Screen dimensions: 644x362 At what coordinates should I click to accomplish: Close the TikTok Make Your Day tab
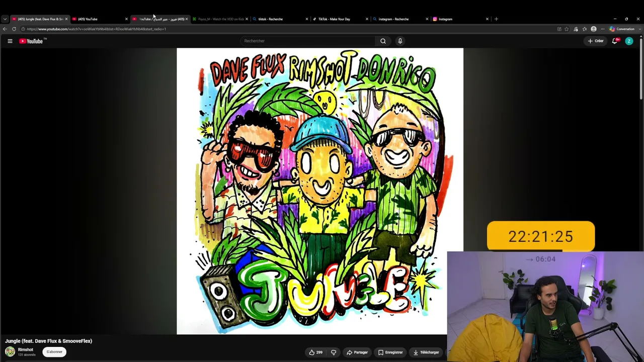367,19
